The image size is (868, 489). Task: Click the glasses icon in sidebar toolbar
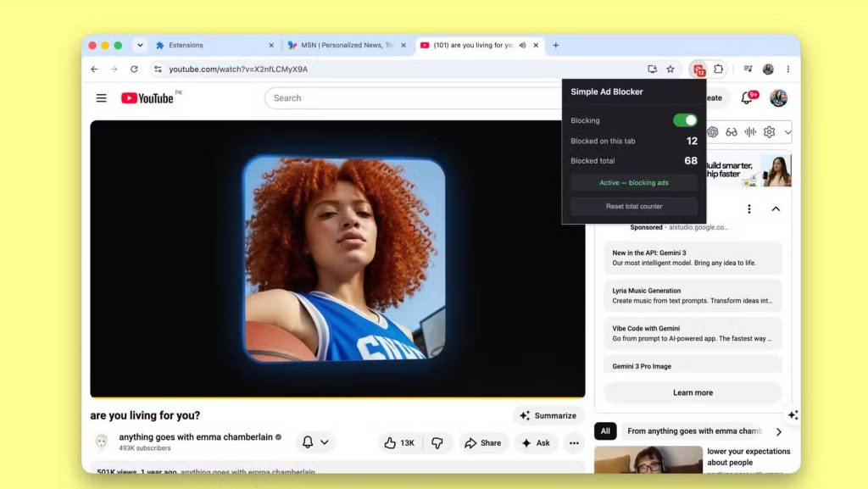click(732, 131)
